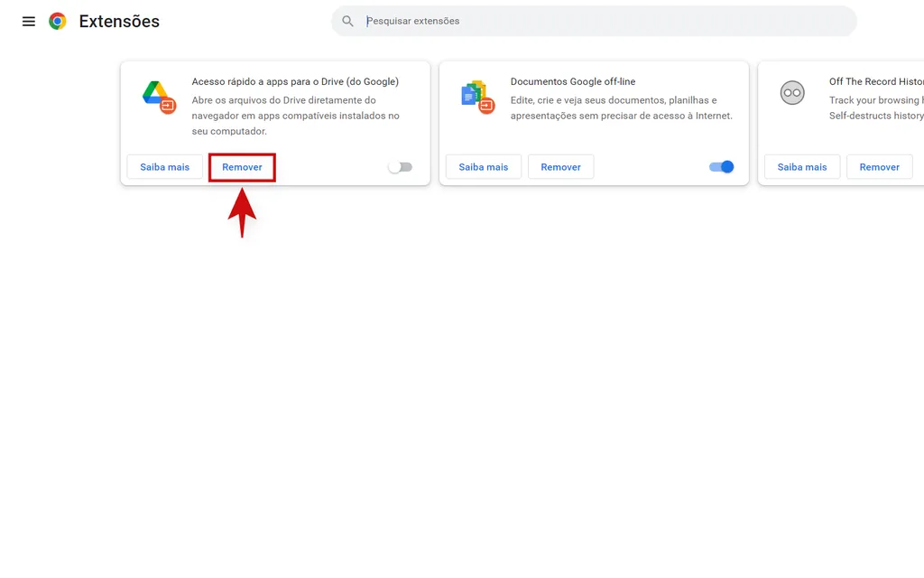Remove the Drive quick access extension
924x578 pixels.
pyautogui.click(x=242, y=167)
